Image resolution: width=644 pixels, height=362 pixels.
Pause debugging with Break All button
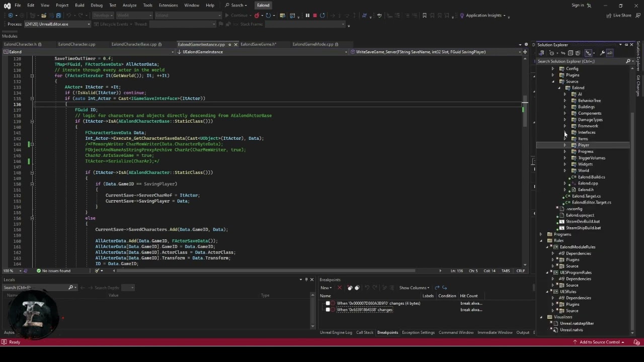(x=307, y=15)
